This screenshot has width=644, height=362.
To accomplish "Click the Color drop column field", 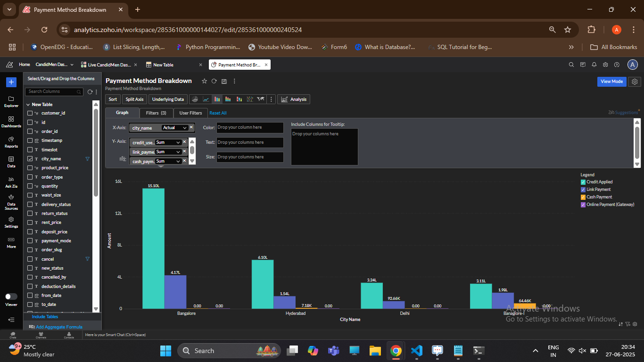I will coord(250,127).
